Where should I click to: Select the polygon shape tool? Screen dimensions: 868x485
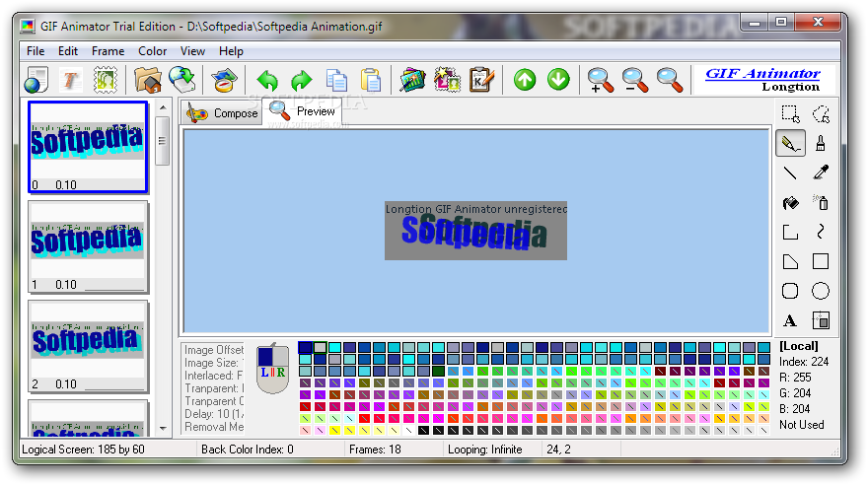pos(790,261)
